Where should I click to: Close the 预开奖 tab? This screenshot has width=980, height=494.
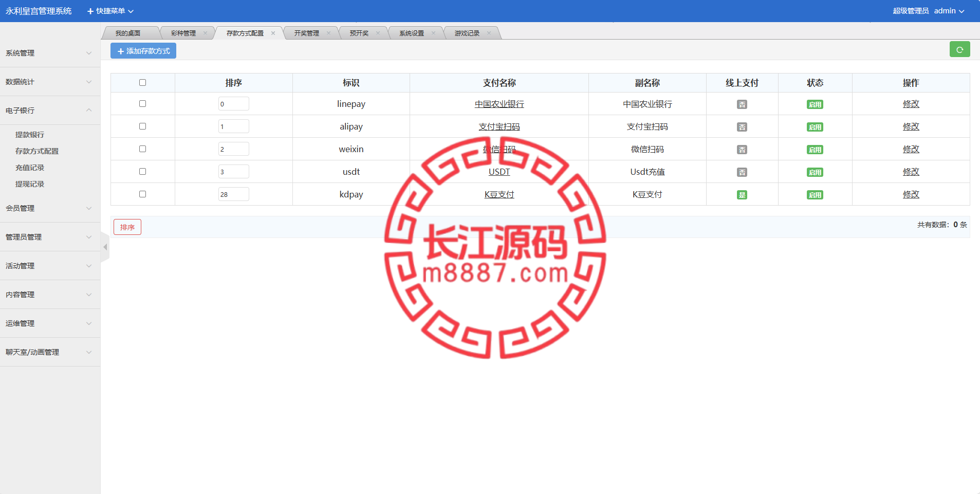coord(378,33)
